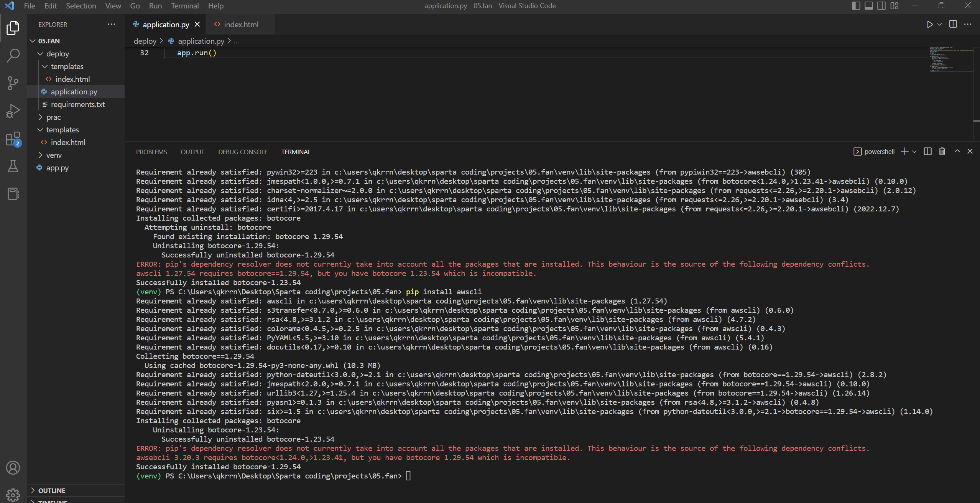The width and height of the screenshot is (980, 503).
Task: Open the Manage gear icon
Action: coord(13,495)
